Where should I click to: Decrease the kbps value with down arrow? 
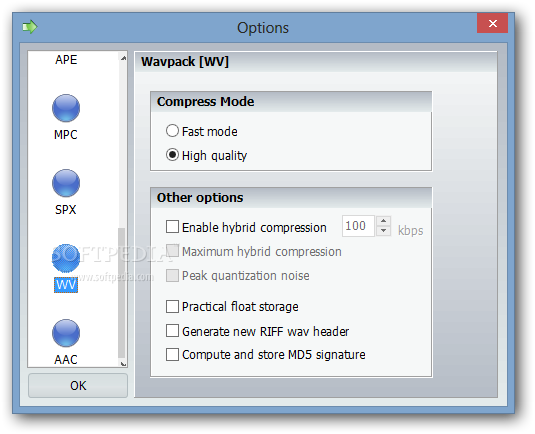click(x=384, y=231)
